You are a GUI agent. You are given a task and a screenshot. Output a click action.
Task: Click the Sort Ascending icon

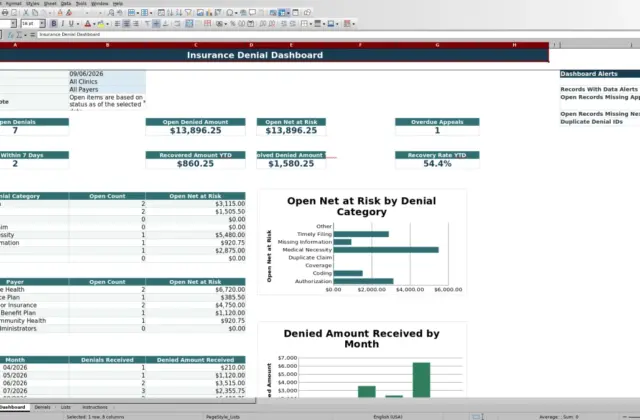point(170,13)
